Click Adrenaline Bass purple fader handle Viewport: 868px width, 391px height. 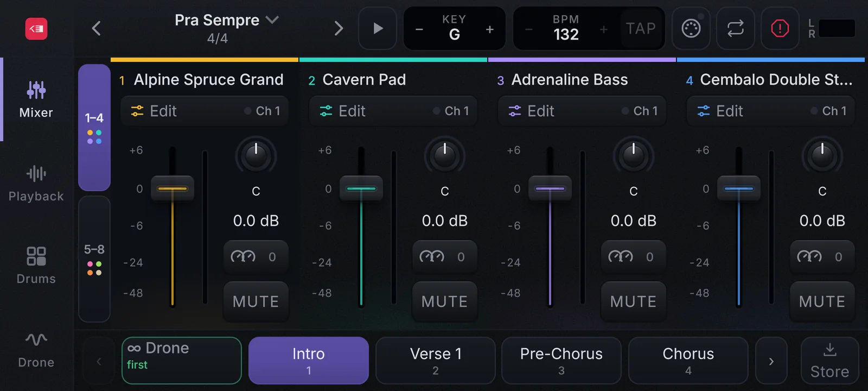(550, 188)
